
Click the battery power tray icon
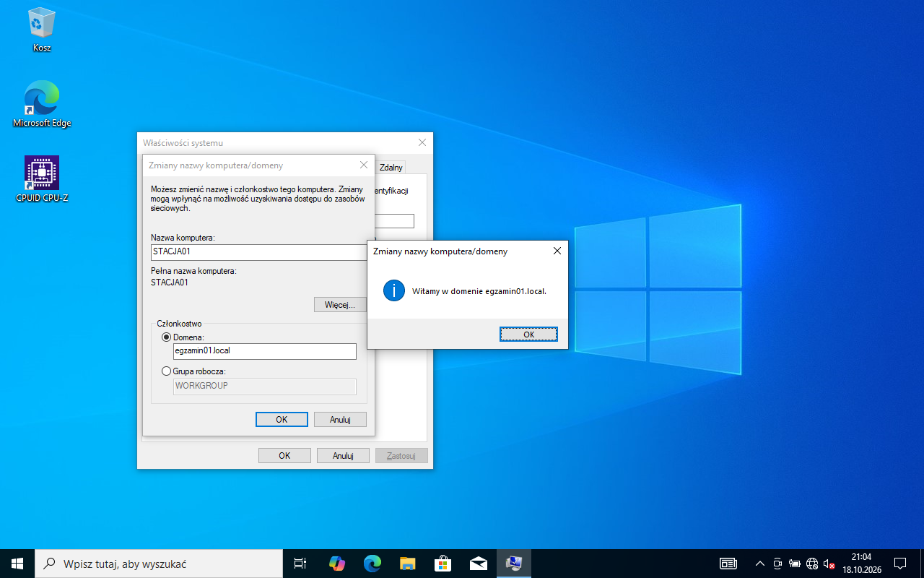795,564
